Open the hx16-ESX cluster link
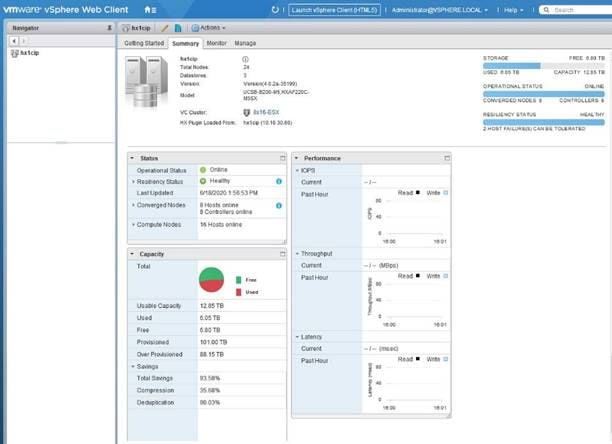 point(266,112)
